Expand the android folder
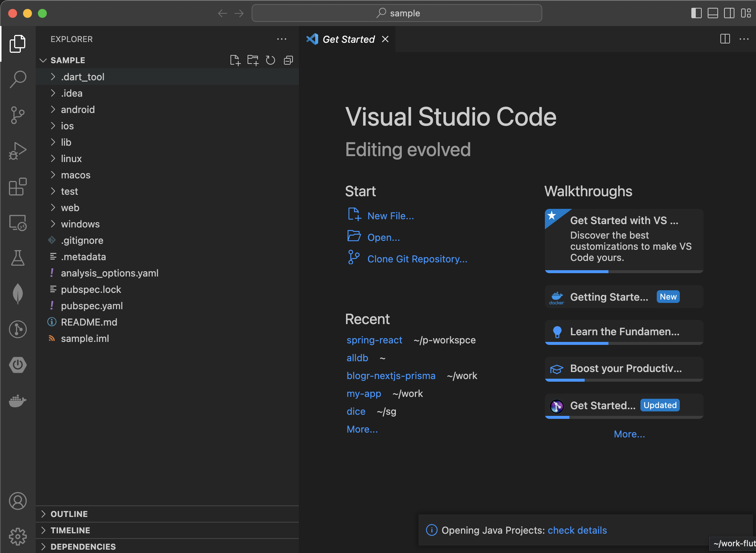 pyautogui.click(x=78, y=110)
